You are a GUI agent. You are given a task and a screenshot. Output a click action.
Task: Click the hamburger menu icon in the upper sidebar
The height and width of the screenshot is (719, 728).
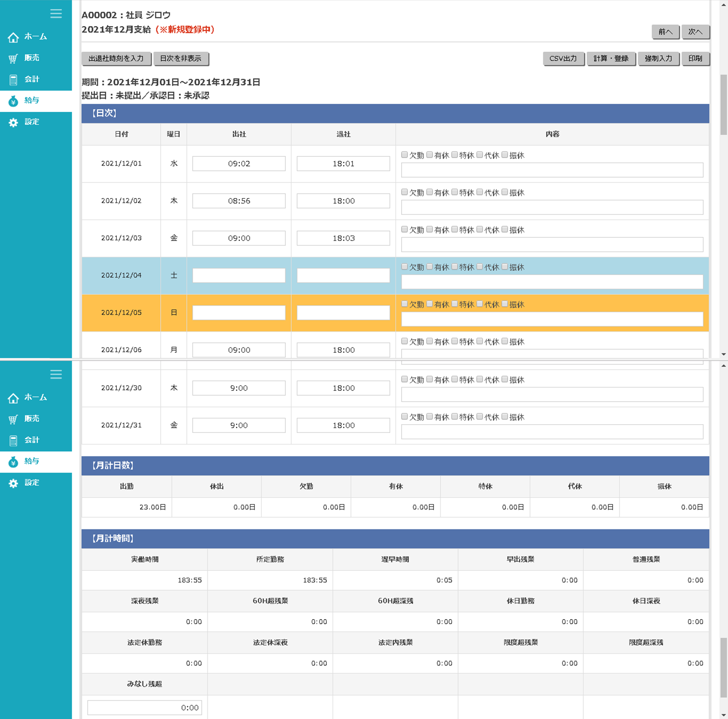(56, 14)
